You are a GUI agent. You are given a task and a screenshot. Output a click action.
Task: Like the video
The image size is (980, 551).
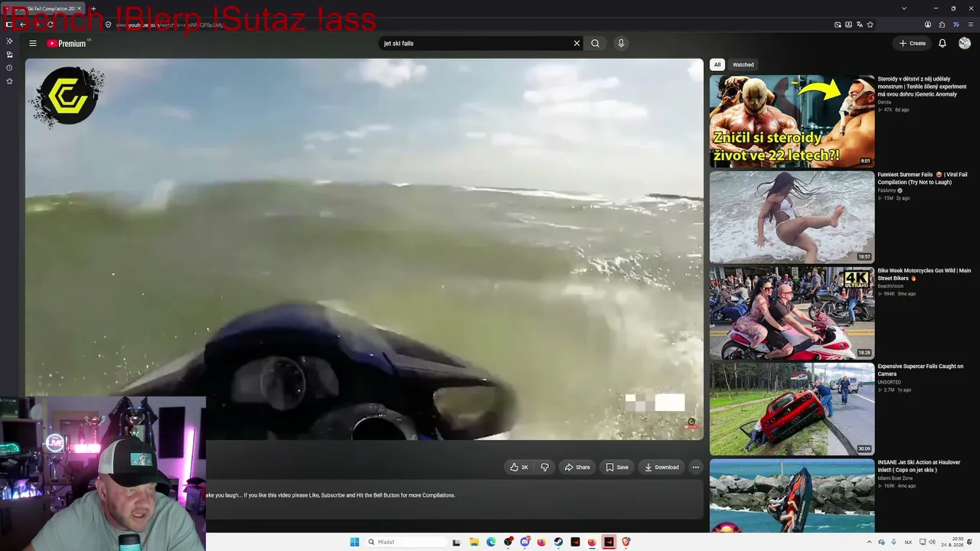pos(520,467)
